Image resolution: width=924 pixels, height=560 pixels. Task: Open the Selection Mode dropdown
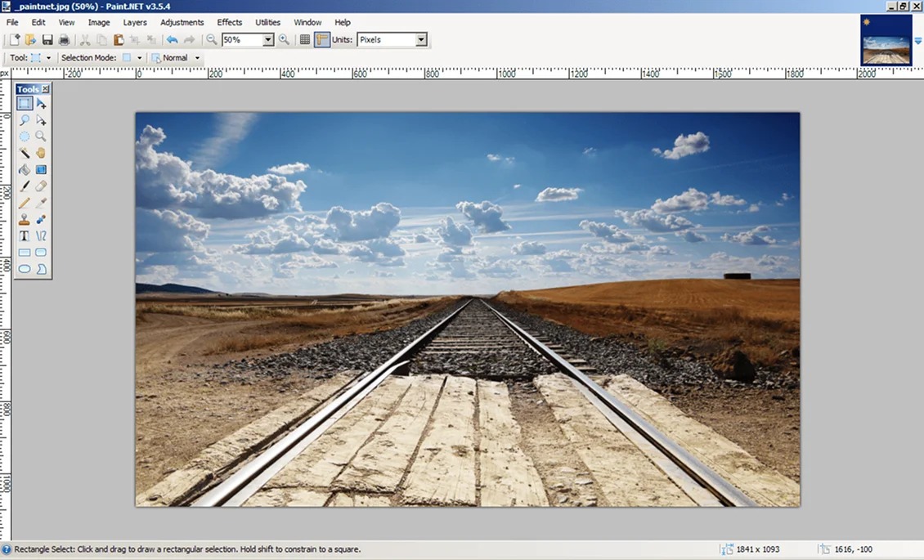[139, 58]
